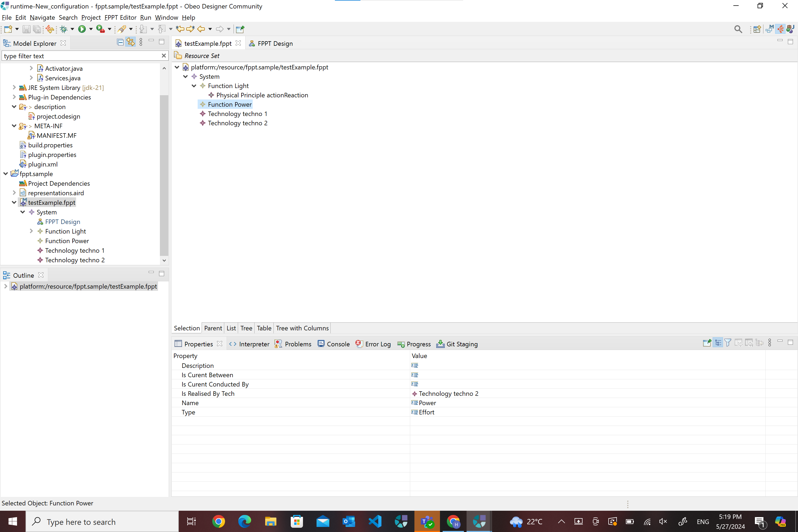Open Chrome from the Windows taskbar
This screenshot has height=532, width=798.
pyautogui.click(x=218, y=521)
